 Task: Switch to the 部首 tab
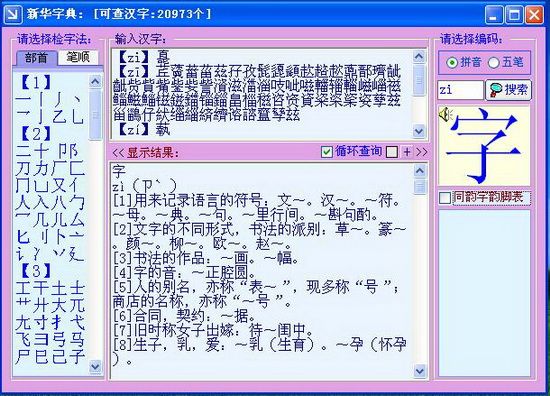tap(36, 58)
